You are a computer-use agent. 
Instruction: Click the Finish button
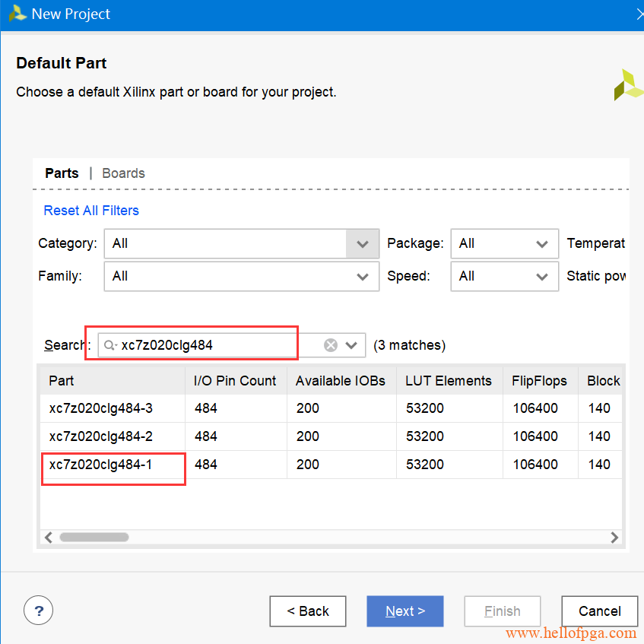pos(503,611)
